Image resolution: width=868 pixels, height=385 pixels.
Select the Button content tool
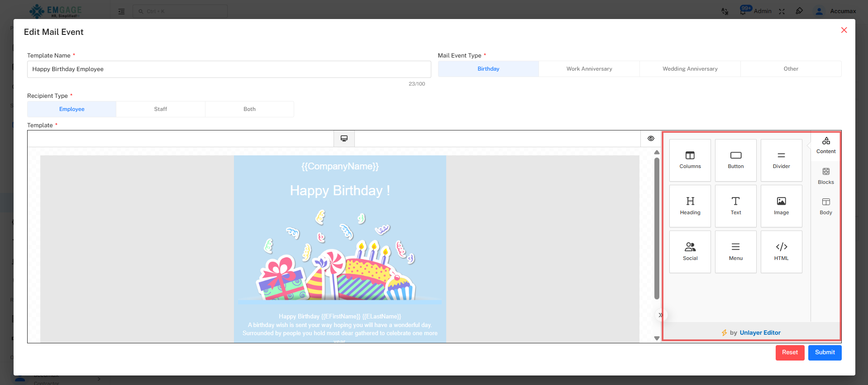[735, 160]
